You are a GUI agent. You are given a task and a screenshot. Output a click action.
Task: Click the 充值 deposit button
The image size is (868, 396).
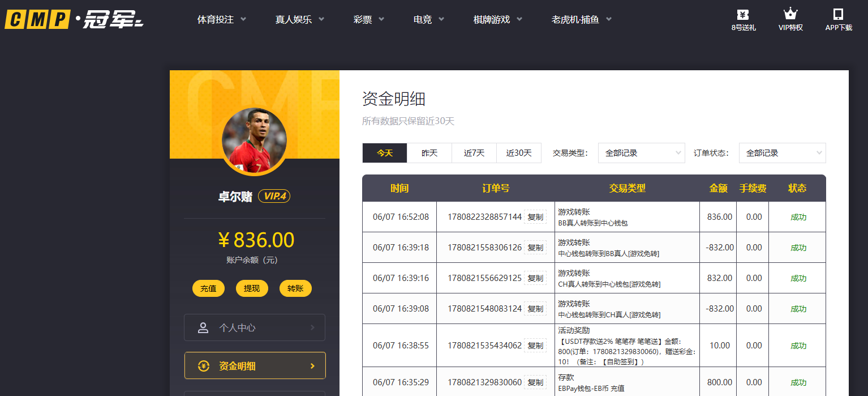[208, 288]
